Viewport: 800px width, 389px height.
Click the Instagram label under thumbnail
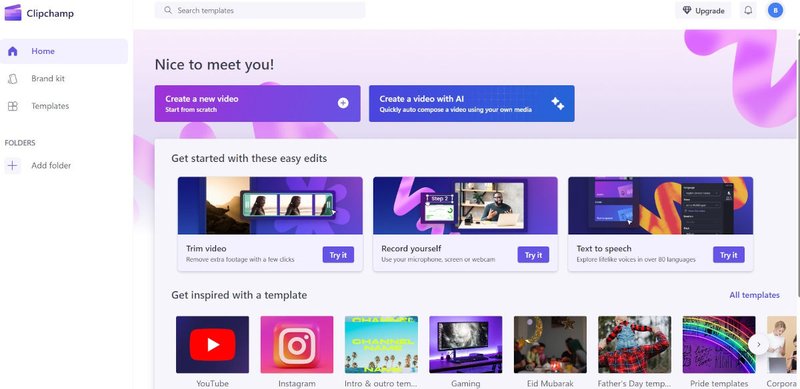(x=297, y=383)
